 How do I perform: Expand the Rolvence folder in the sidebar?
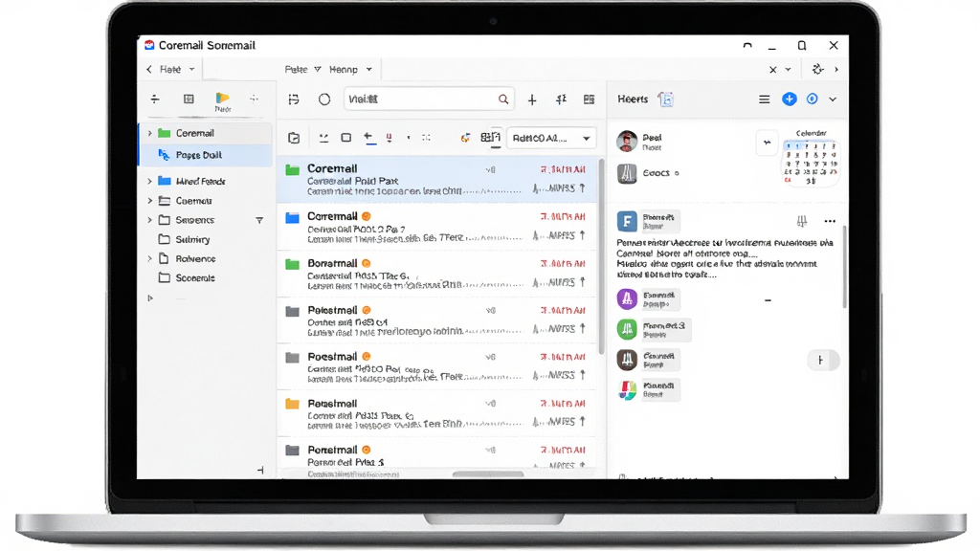pyautogui.click(x=150, y=258)
